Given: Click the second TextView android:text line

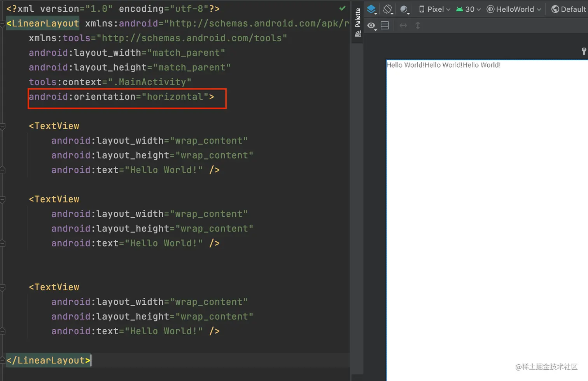Looking at the screenshot, I should point(135,243).
